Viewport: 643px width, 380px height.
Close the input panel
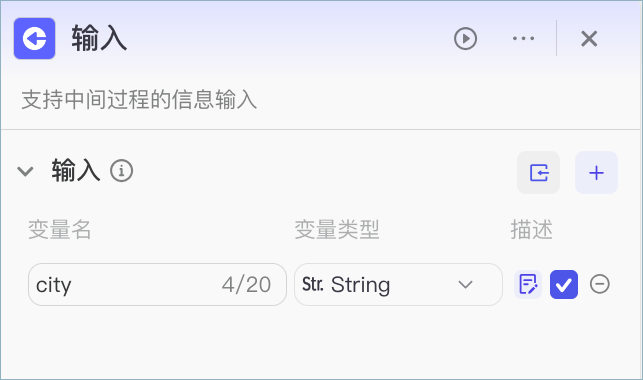coord(589,39)
